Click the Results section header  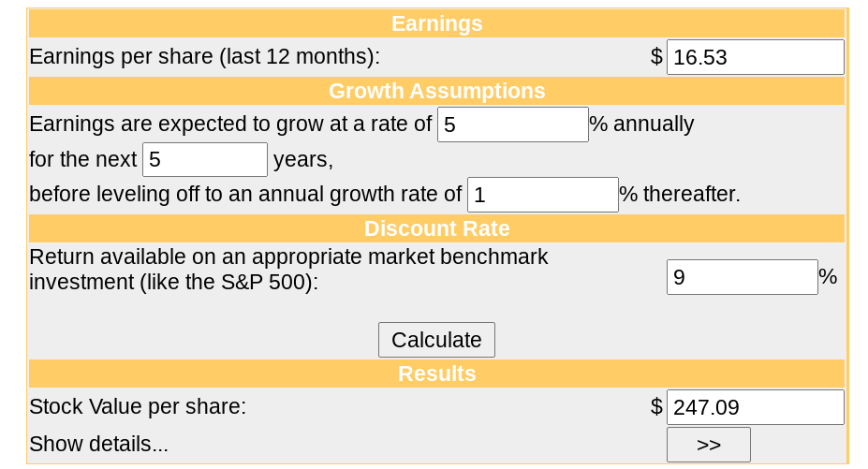[x=436, y=374]
